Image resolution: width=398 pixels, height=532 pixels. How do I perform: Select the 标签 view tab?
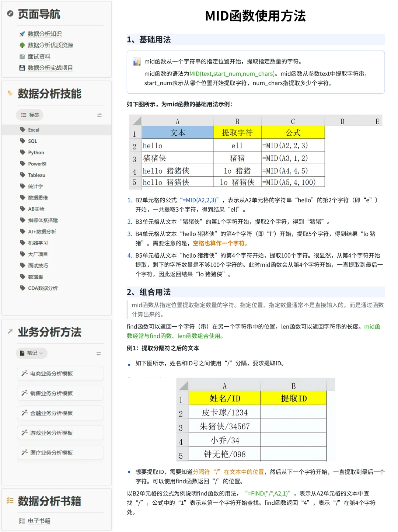[x=29, y=115]
